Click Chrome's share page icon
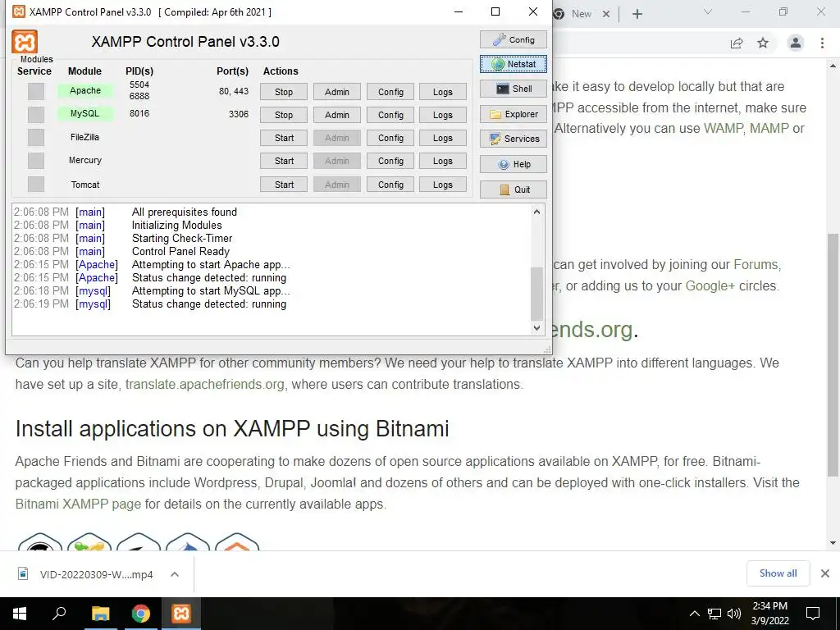840x630 pixels. (x=737, y=43)
